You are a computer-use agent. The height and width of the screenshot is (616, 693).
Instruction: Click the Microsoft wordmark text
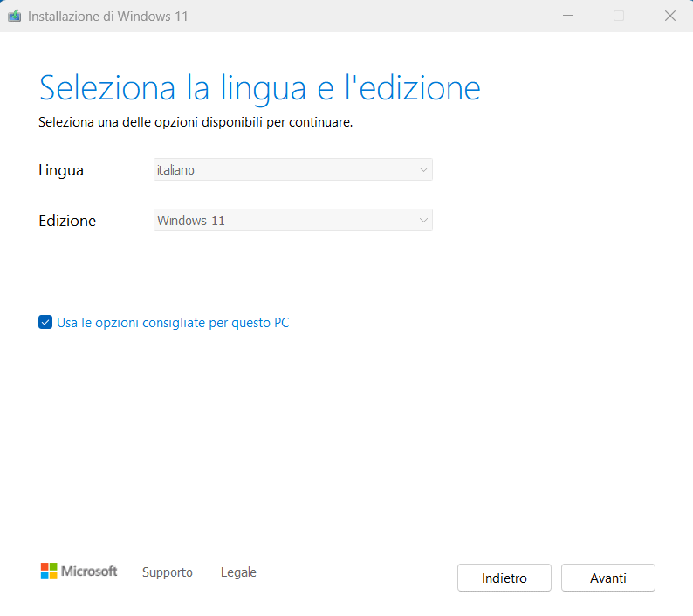point(89,571)
